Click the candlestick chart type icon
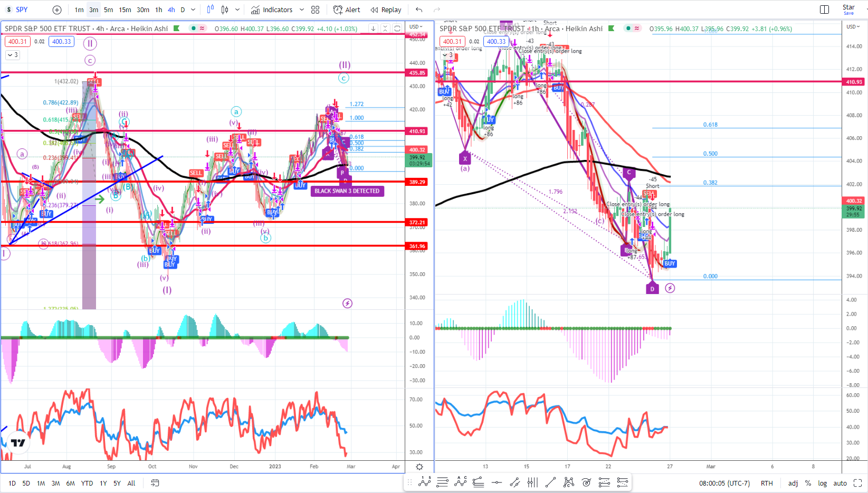This screenshot has height=493, width=868. coord(225,10)
